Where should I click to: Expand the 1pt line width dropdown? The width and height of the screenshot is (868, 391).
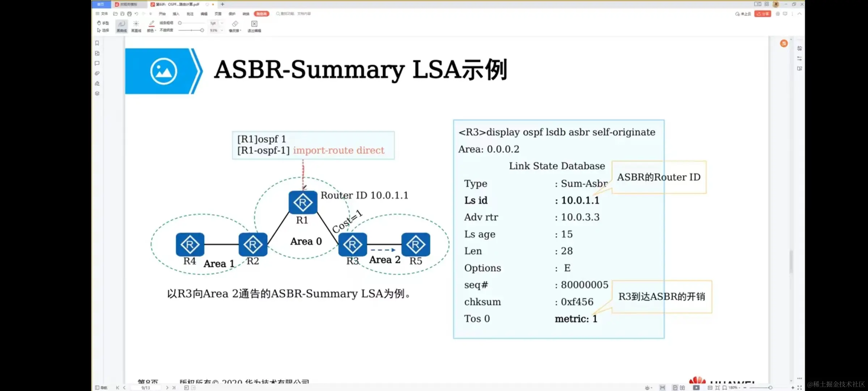pyautogui.click(x=222, y=23)
